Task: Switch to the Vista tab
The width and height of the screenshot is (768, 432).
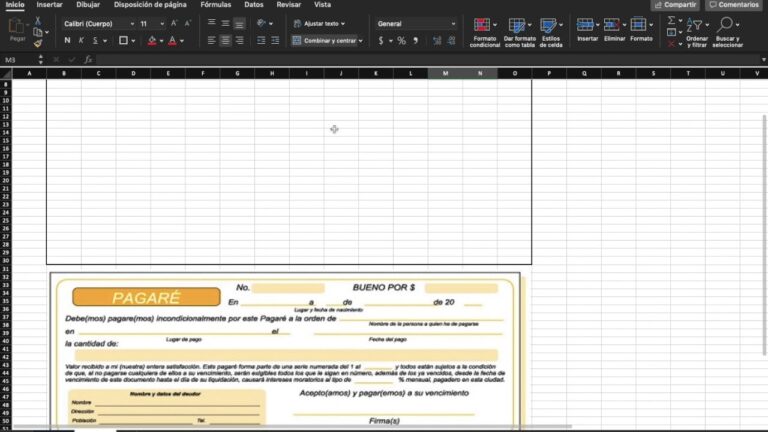Action: 322,4
